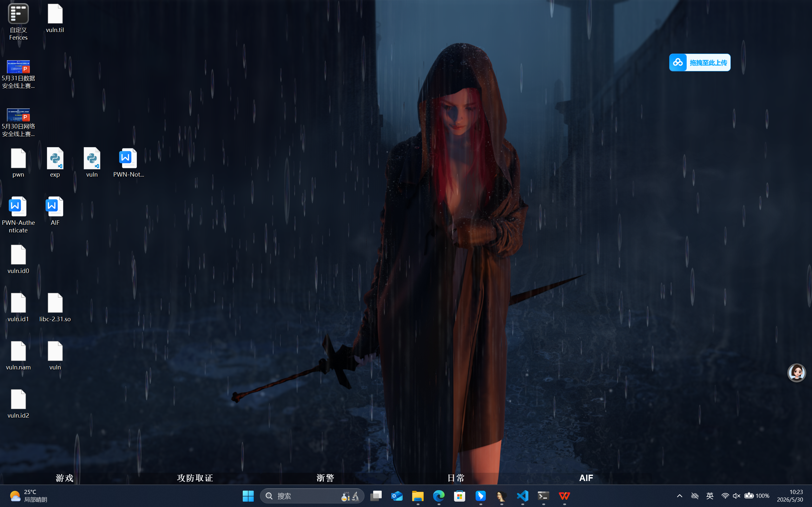Screen dimensions: 812x507
Task: Open Task View from taskbar
Action: (x=376, y=496)
